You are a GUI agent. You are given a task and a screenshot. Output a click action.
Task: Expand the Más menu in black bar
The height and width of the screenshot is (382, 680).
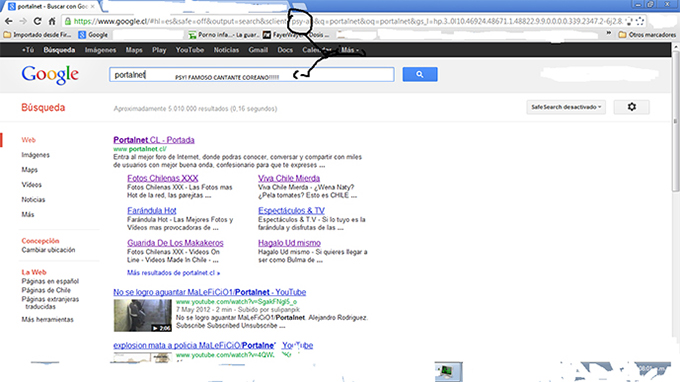pos(350,50)
